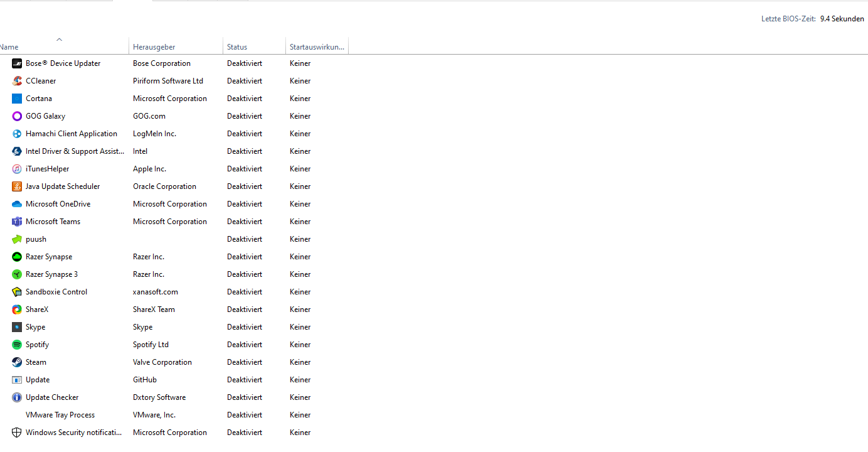Select the CCleaner icon
The width and height of the screenshot is (868, 452).
[17, 81]
